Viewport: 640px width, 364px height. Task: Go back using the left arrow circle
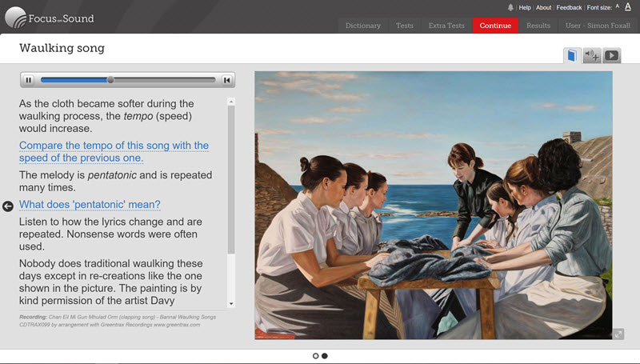click(8, 206)
